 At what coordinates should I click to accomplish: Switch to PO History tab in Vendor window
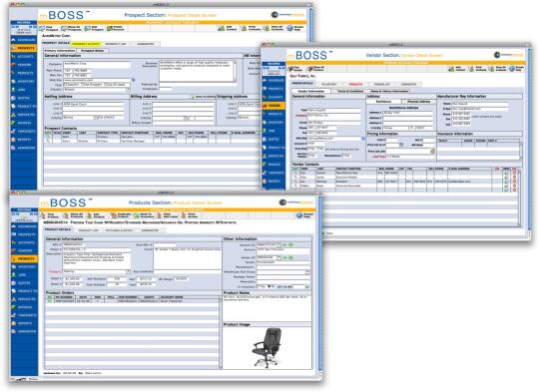(x=328, y=84)
